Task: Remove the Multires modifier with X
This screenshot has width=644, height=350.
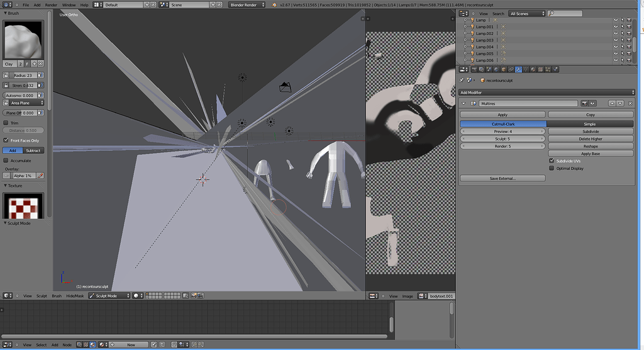Action: (630, 103)
